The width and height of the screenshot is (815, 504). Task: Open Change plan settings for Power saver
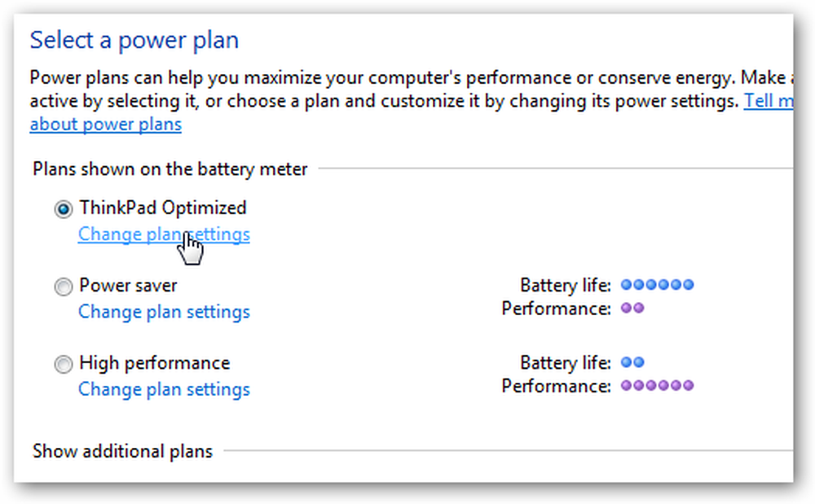(x=164, y=311)
